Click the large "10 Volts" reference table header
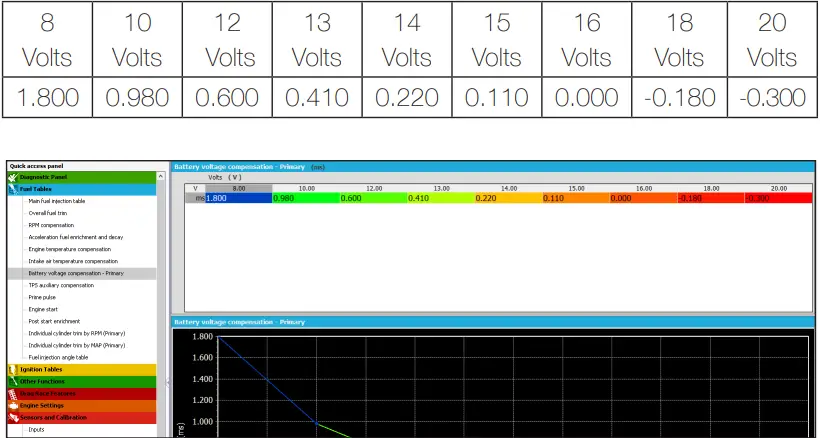 [x=137, y=40]
